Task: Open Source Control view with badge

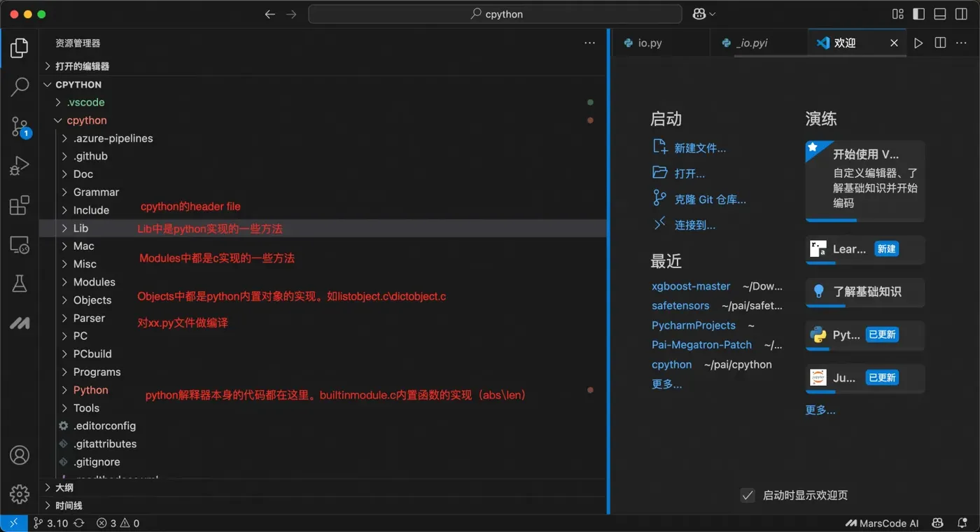Action: (x=20, y=127)
